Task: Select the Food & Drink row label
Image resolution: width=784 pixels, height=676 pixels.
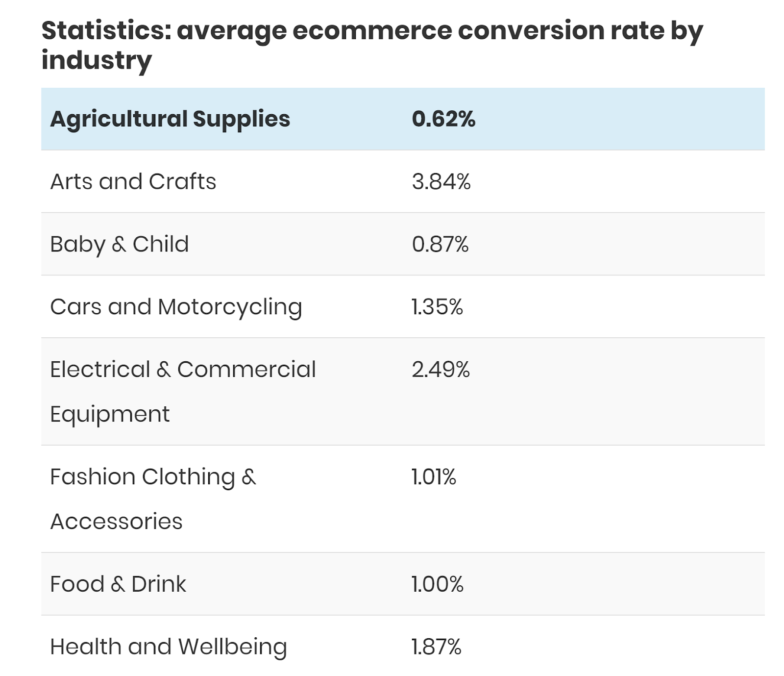Action: pyautogui.click(x=118, y=584)
